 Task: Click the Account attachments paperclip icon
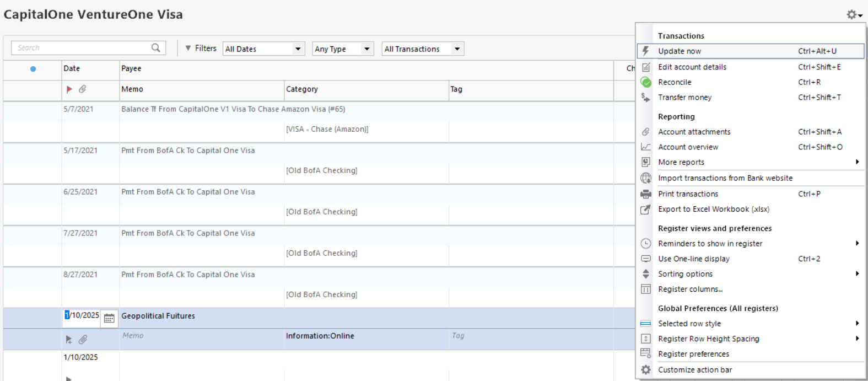646,132
